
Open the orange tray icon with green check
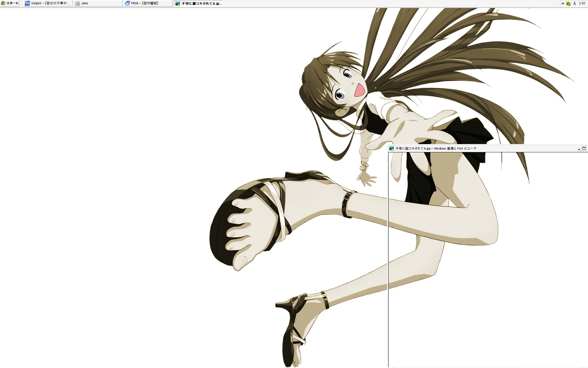568,3
